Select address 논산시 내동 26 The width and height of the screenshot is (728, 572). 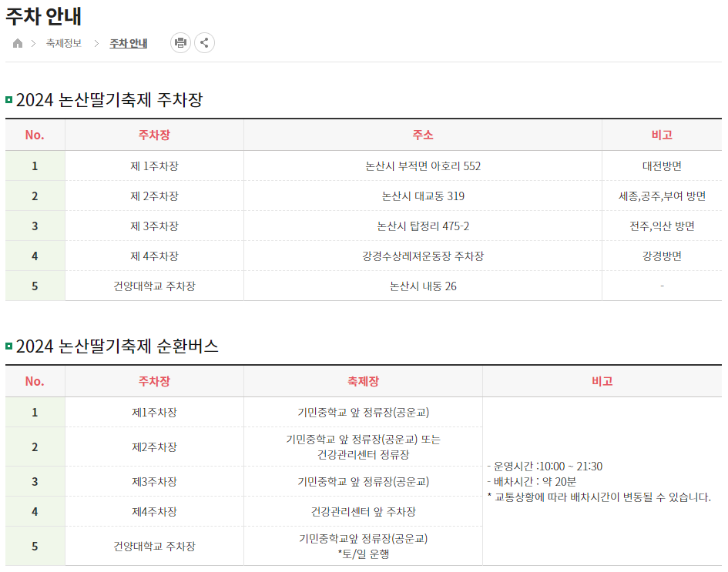pyautogui.click(x=422, y=286)
